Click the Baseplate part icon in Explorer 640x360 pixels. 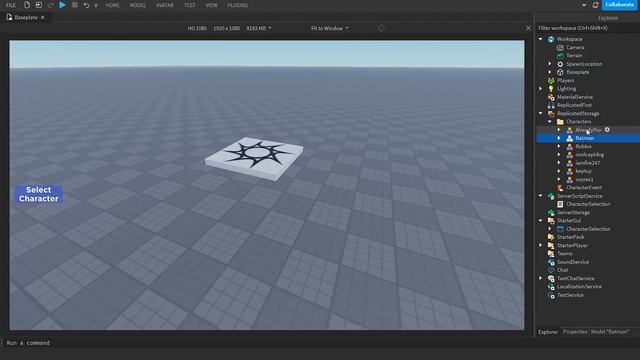(x=560, y=72)
